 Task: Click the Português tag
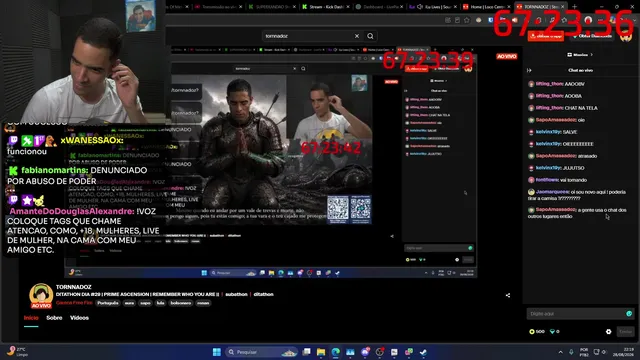(108, 303)
